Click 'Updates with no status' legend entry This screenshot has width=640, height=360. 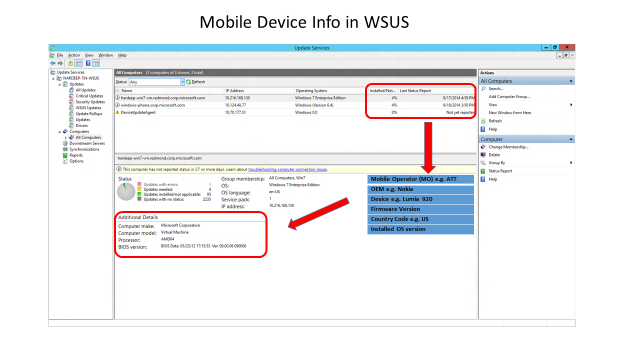pos(163,199)
